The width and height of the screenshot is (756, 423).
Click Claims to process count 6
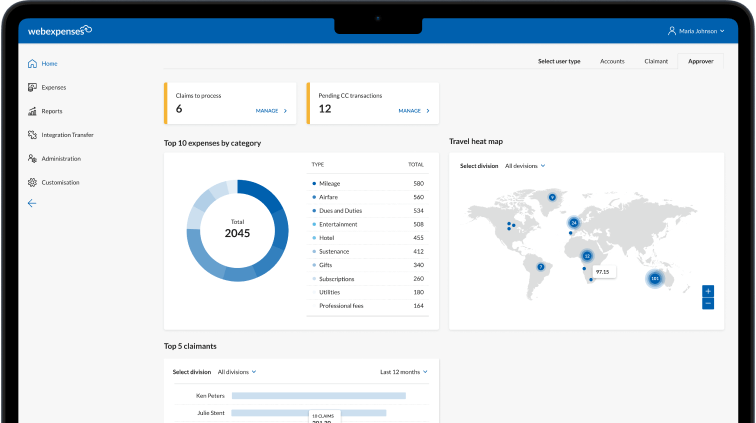point(179,109)
